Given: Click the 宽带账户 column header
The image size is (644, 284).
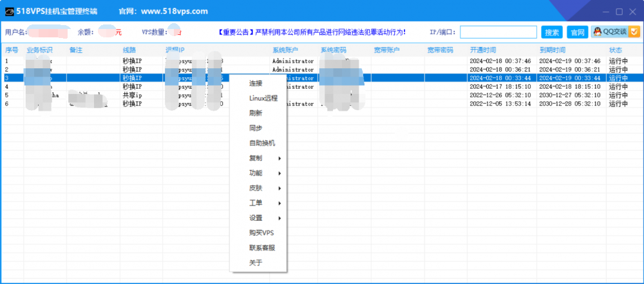Looking at the screenshot, I should [x=386, y=50].
